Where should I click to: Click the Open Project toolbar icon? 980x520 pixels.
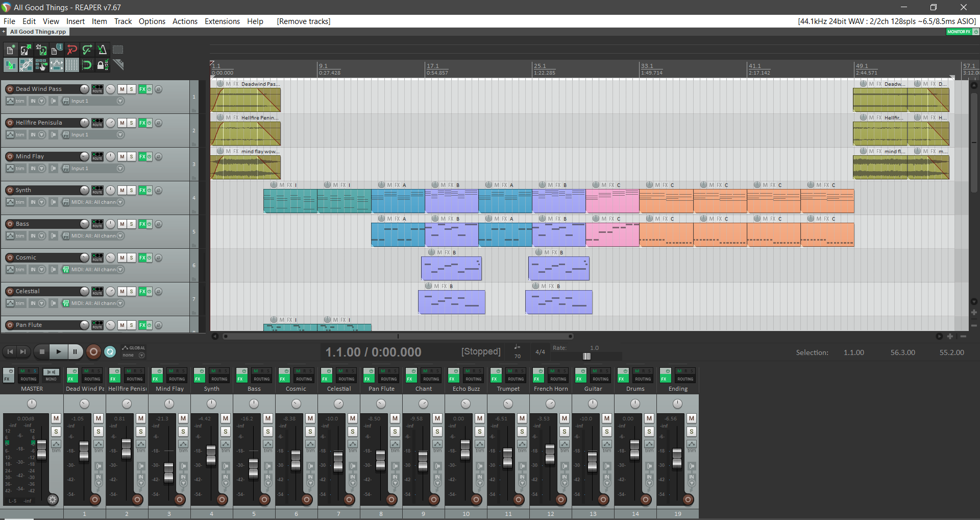point(26,50)
